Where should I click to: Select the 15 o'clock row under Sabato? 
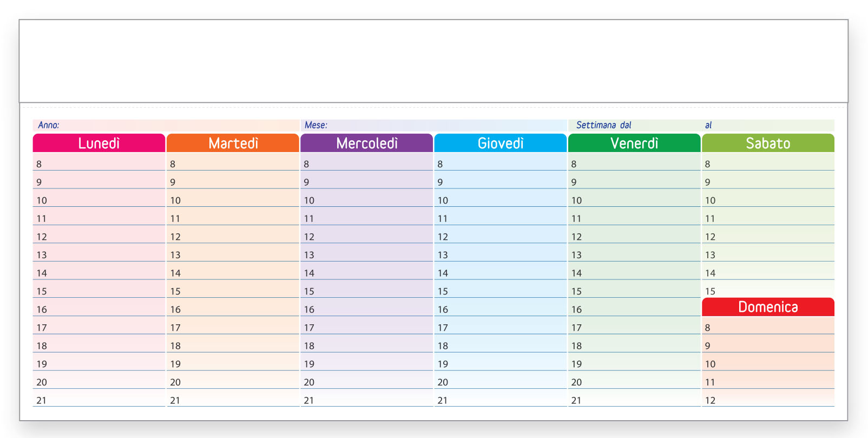pos(768,291)
